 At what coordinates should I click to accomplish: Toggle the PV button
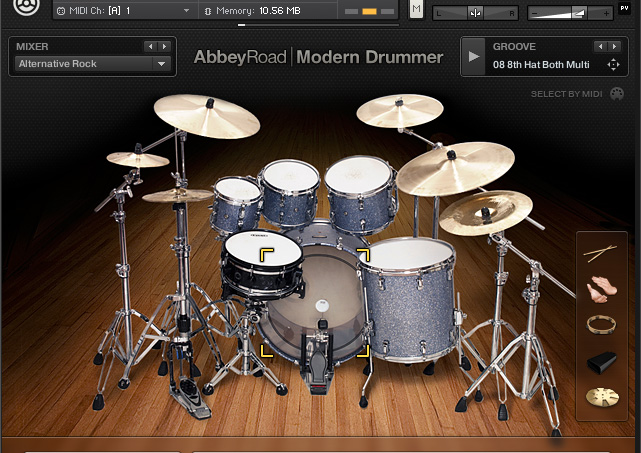(x=624, y=8)
